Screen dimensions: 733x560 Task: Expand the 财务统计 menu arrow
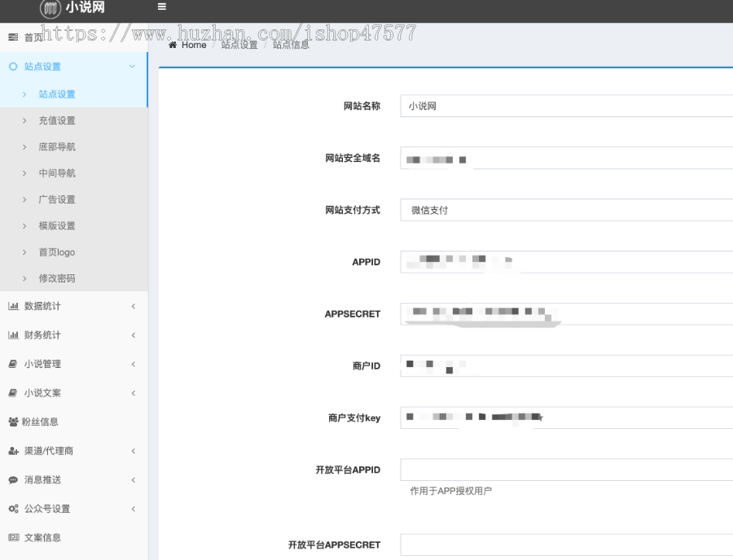pos(134,335)
